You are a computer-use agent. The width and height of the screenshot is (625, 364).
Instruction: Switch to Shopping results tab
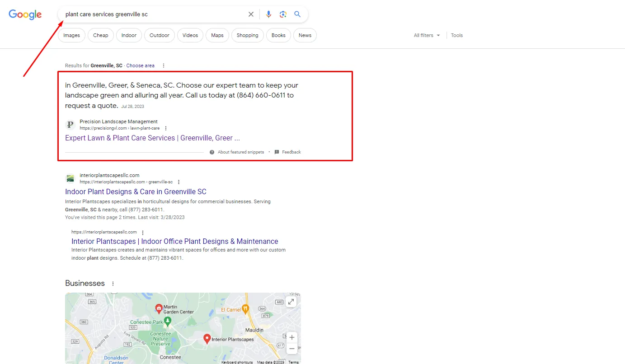point(248,35)
